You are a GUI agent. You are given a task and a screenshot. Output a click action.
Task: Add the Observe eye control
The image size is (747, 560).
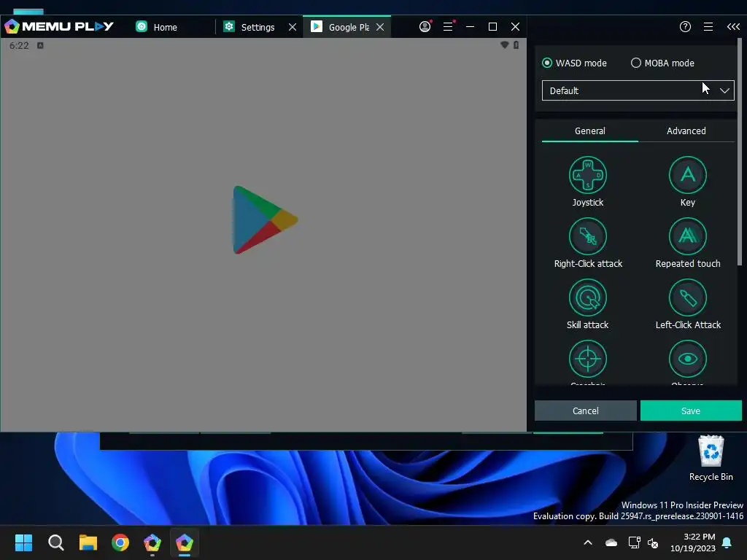(x=687, y=359)
